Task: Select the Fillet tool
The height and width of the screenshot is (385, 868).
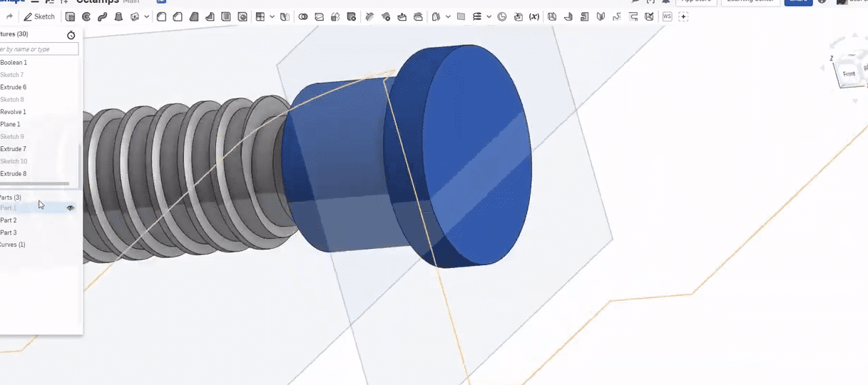Action: click(x=161, y=16)
